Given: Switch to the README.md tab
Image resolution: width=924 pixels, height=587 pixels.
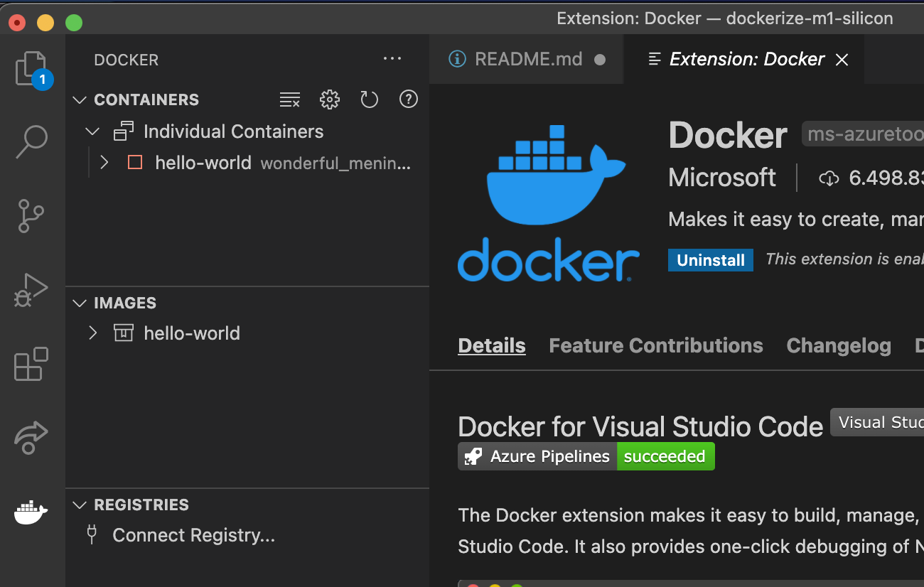Looking at the screenshot, I should click(527, 60).
